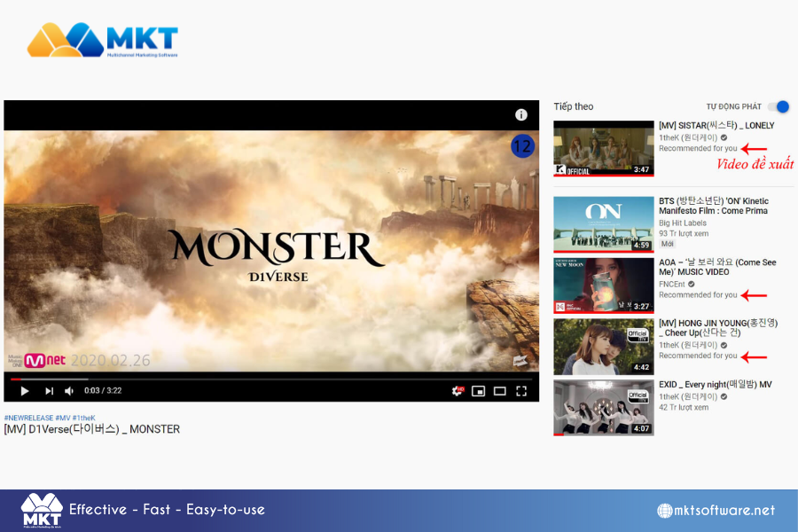Toggle the TỰ ĐỘNG PHÁT autoplay switch
798x532 pixels.
778,106
